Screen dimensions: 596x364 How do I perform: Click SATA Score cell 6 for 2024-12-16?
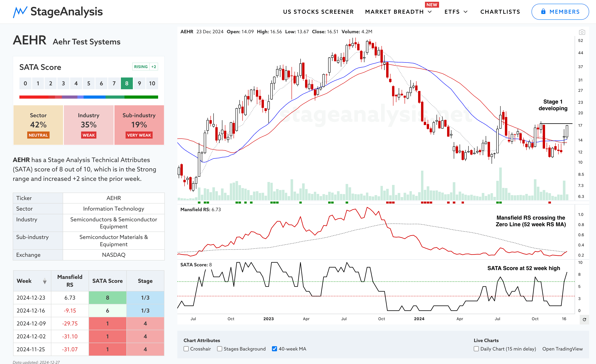point(107,310)
